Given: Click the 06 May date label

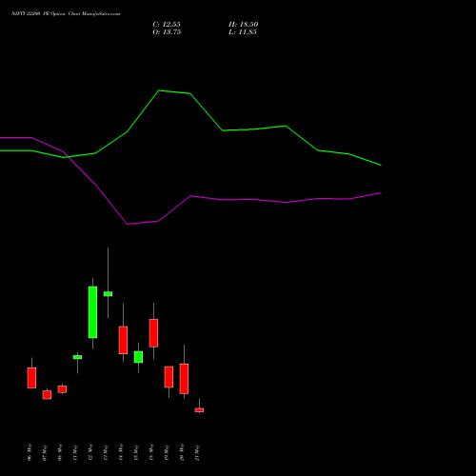Looking at the screenshot, I should click(x=30, y=452).
